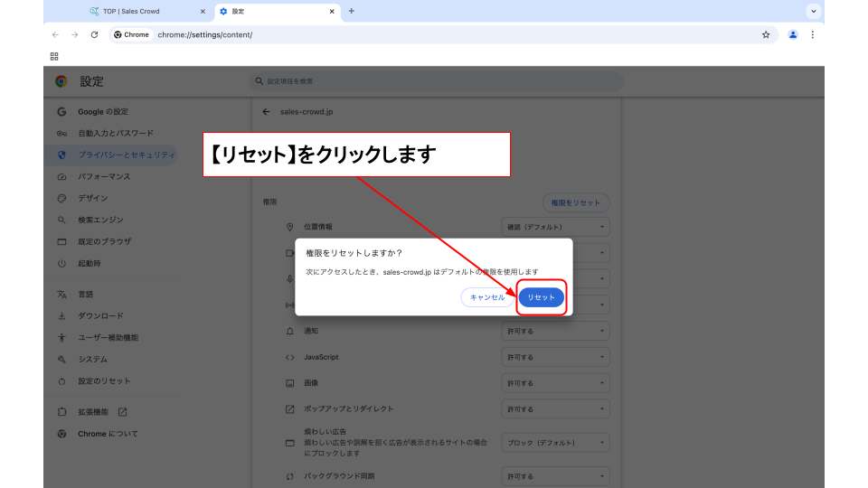Screen dimensions: 868x488
Task: Click the chrome://settings address bar
Action: click(x=434, y=34)
